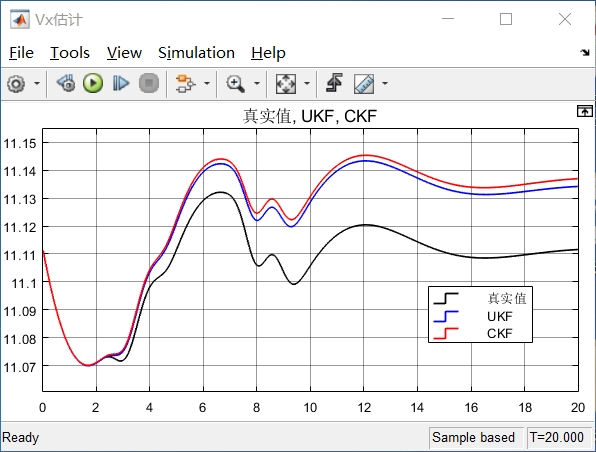
Task: Expand the configuration properties dropdown arrow
Action: click(x=37, y=83)
